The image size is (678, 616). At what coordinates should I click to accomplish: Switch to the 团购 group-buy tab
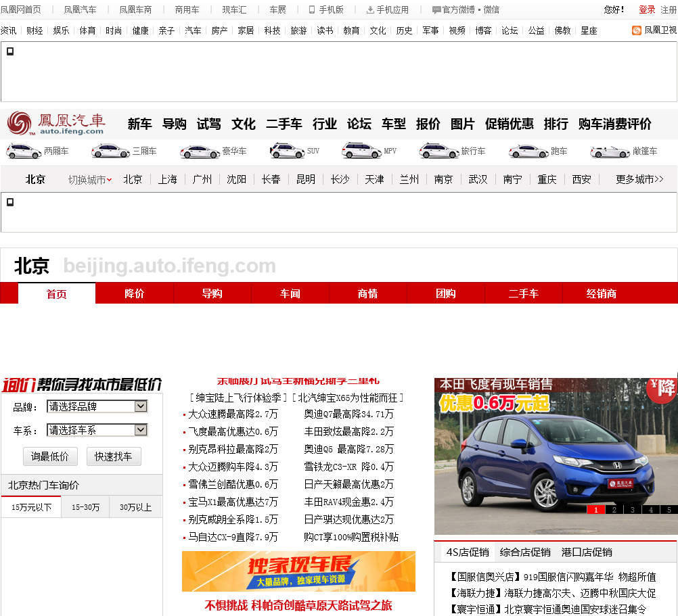point(446,293)
